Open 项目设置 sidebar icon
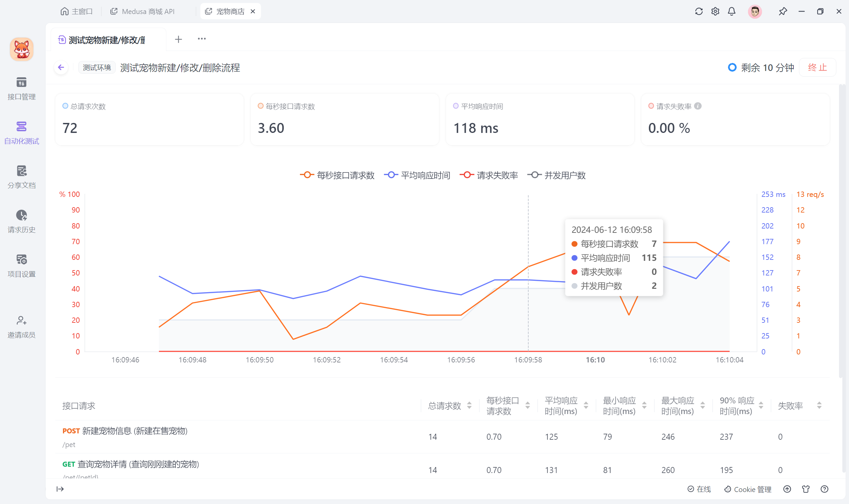Screen dimensions: 849x504 (21, 260)
